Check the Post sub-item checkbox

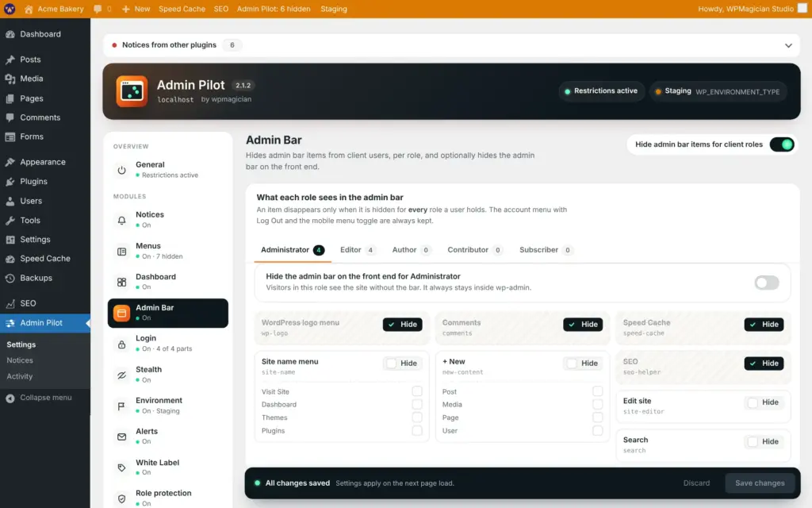[x=598, y=391]
